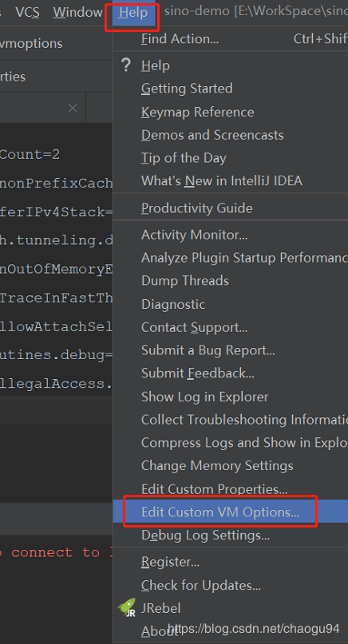Screen dimensions: 348x644
Task: Select Tip of the Day
Action: coord(231,158)
